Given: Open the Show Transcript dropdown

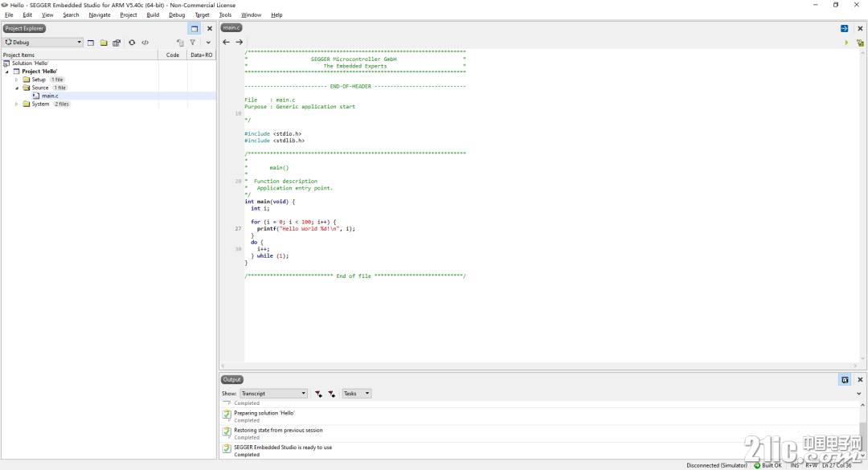Looking at the screenshot, I should coord(273,394).
